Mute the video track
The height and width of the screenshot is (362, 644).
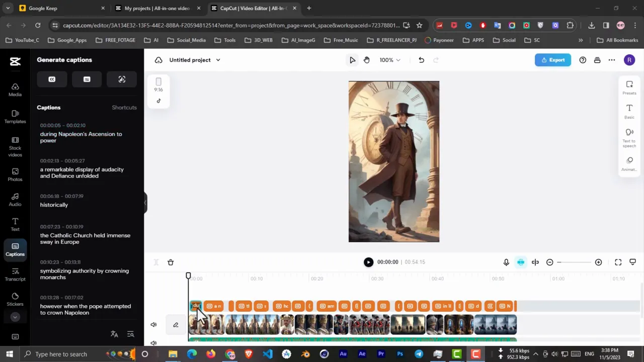[153, 325]
